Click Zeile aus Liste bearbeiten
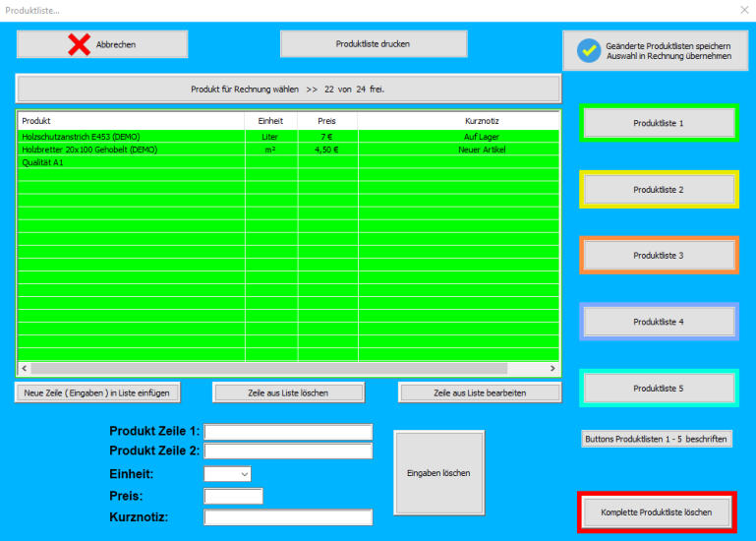This screenshot has height=541, width=756. pyautogui.click(x=479, y=392)
